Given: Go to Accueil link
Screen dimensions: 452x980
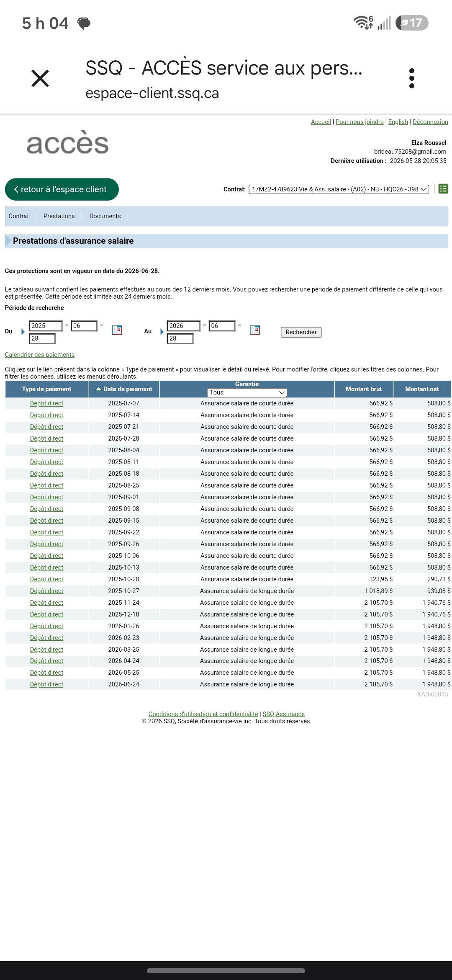Looking at the screenshot, I should tap(321, 122).
